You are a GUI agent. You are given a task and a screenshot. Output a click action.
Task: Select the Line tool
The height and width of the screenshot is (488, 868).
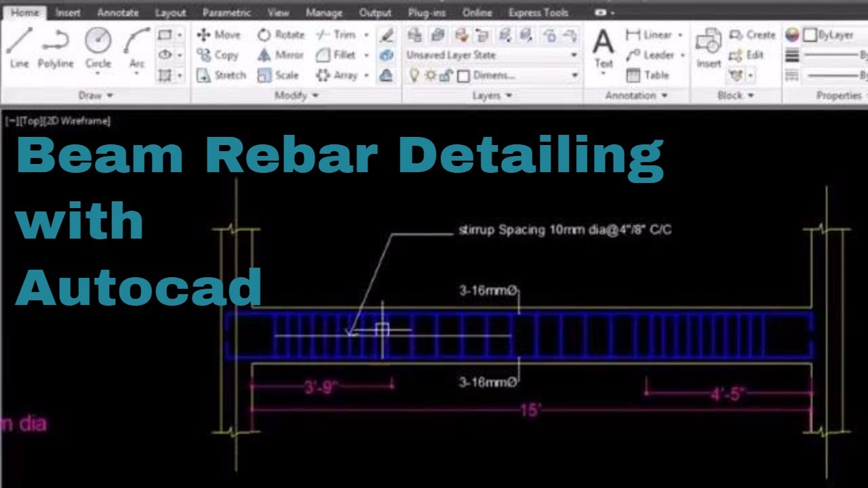coord(19,47)
